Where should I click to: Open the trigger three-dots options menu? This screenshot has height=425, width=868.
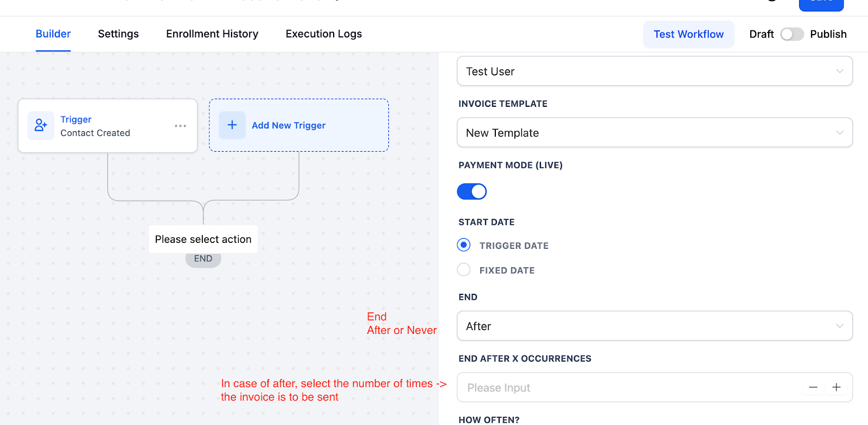[x=181, y=126]
